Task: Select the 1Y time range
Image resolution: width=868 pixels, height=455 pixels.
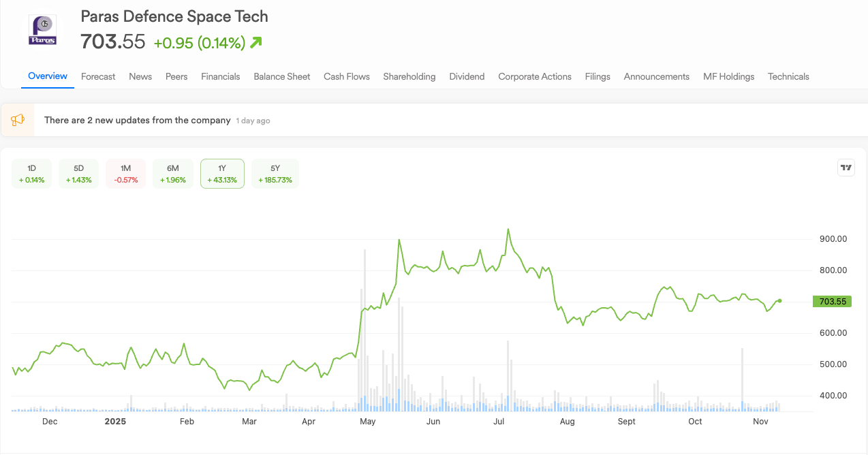Action: pyautogui.click(x=222, y=174)
